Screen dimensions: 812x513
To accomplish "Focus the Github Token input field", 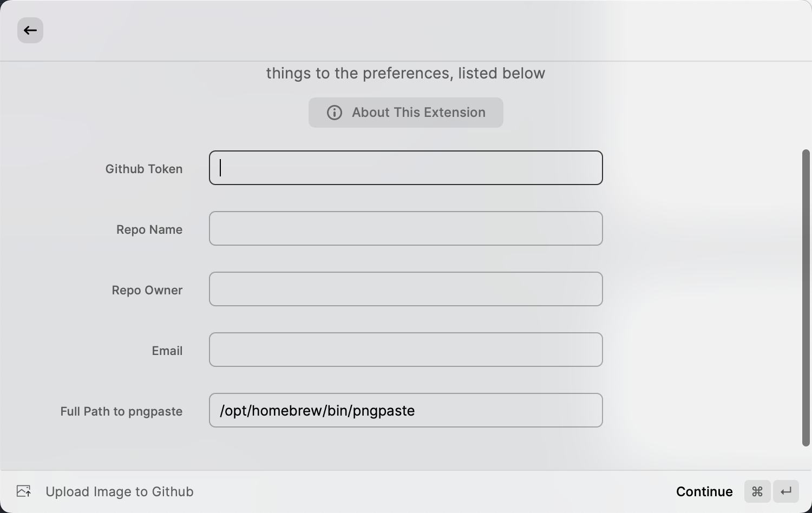I will (x=406, y=168).
